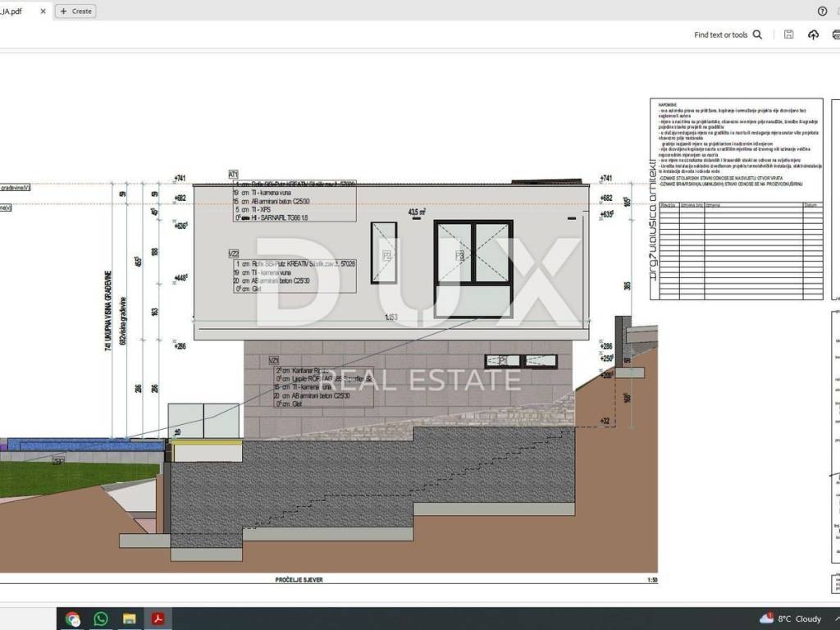Viewport: 840px width, 630px height.
Task: Click the 1:50 scale label
Action: [x=652, y=580]
